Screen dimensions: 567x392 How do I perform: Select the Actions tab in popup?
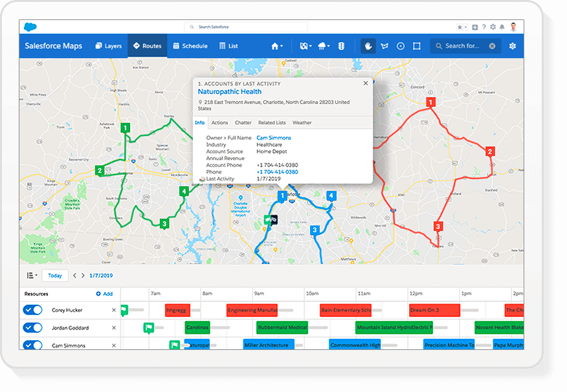tap(219, 123)
